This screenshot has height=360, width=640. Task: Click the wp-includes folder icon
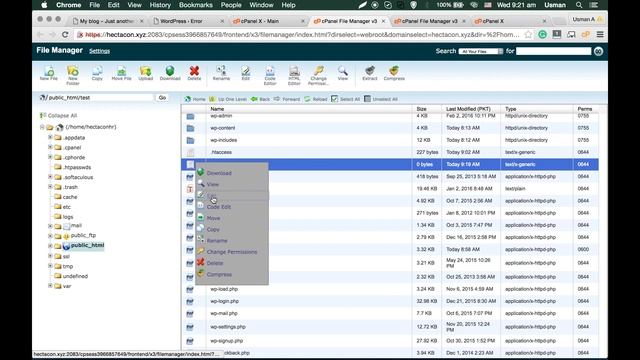click(x=190, y=140)
